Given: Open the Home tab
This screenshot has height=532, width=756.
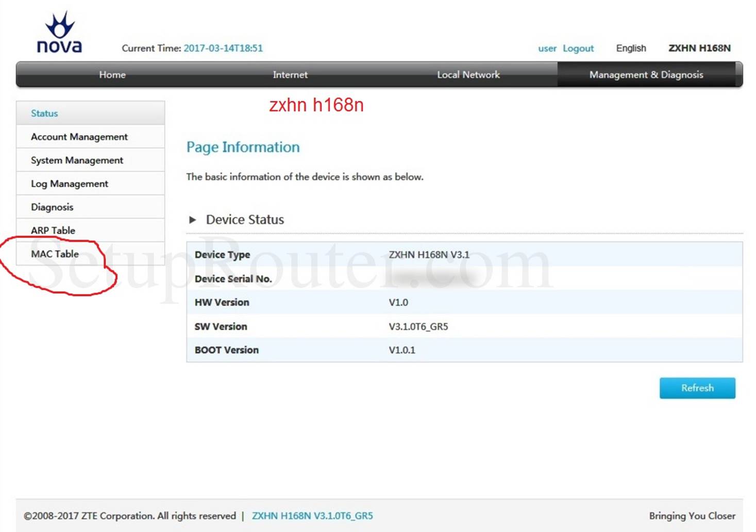Looking at the screenshot, I should point(112,75).
